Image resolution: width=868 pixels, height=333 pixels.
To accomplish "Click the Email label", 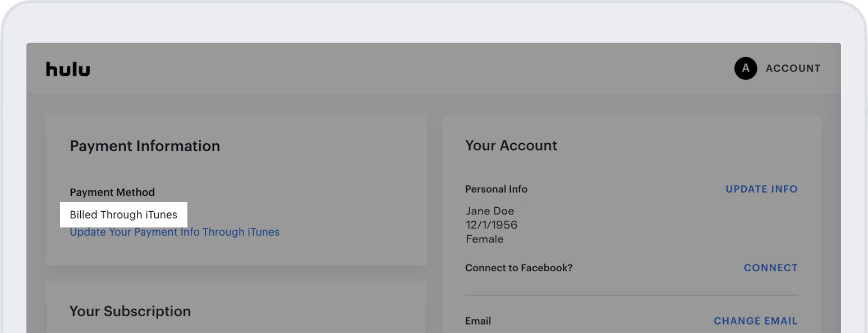I will (478, 321).
